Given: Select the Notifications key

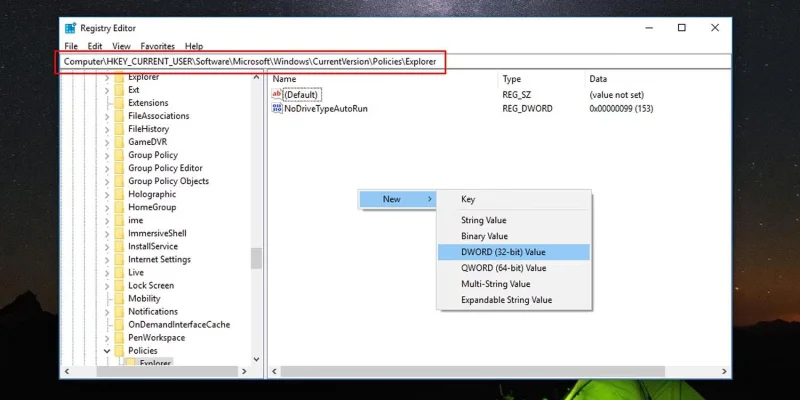Looking at the screenshot, I should (x=153, y=311).
